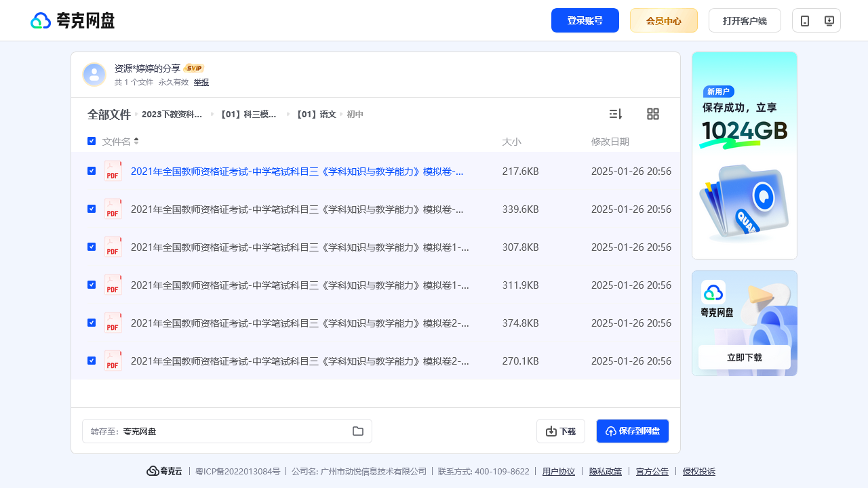Image resolution: width=868 pixels, height=488 pixels.
Task: Open the 会员中心 member center
Action: point(664,20)
